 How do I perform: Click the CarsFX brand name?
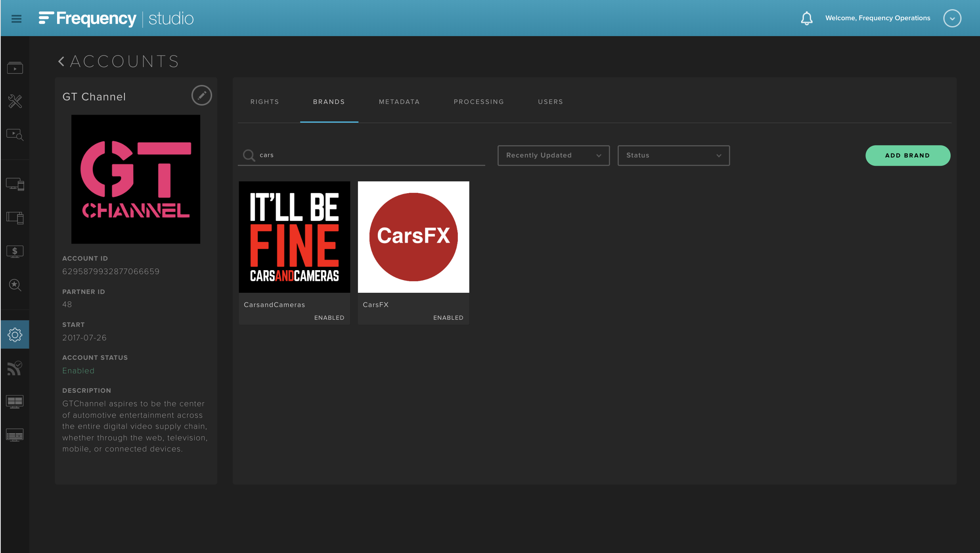click(376, 305)
